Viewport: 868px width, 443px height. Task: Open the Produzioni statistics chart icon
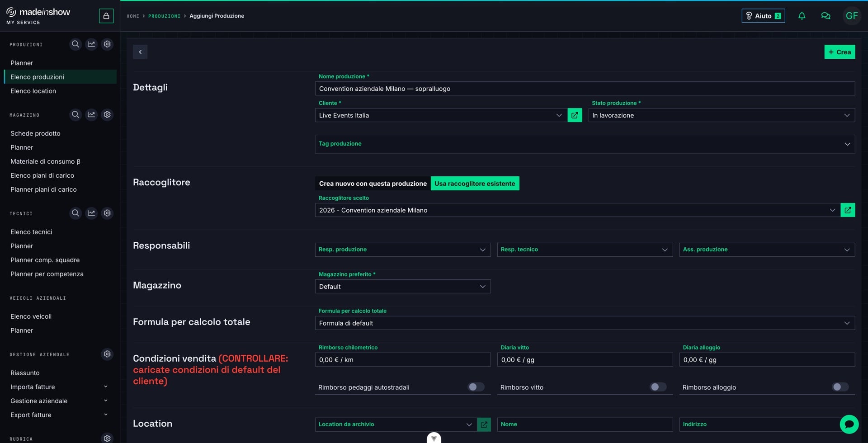tap(91, 44)
